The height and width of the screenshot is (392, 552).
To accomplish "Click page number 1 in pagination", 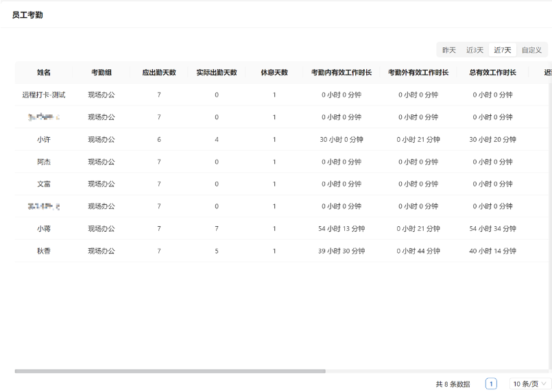I will tap(491, 384).
